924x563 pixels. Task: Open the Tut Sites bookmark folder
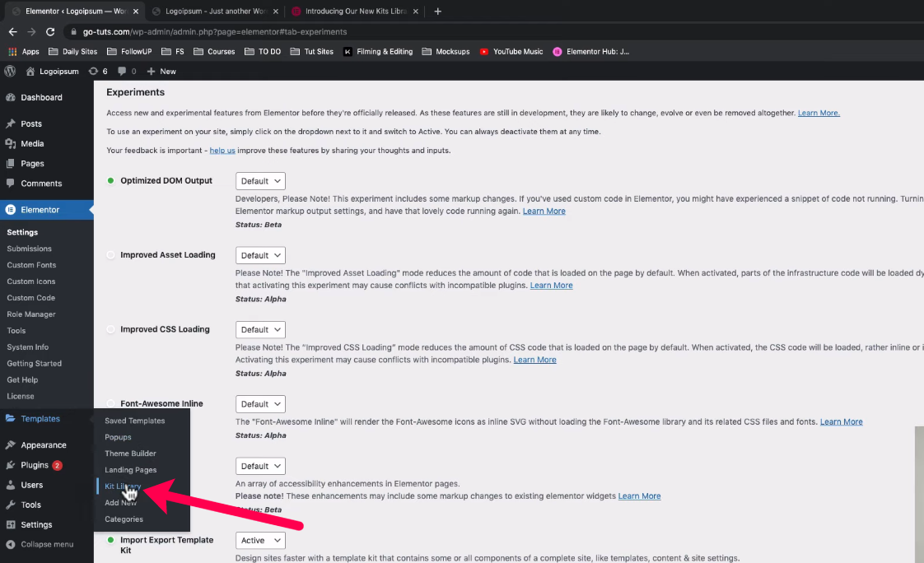click(312, 52)
